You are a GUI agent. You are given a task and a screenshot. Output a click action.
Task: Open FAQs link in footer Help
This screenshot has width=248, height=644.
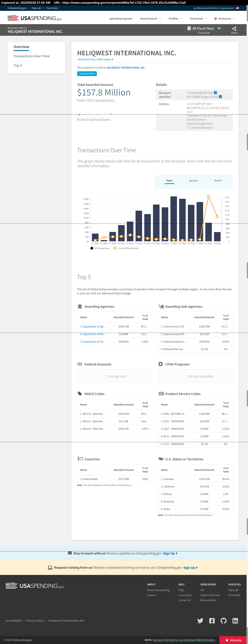[181, 590]
